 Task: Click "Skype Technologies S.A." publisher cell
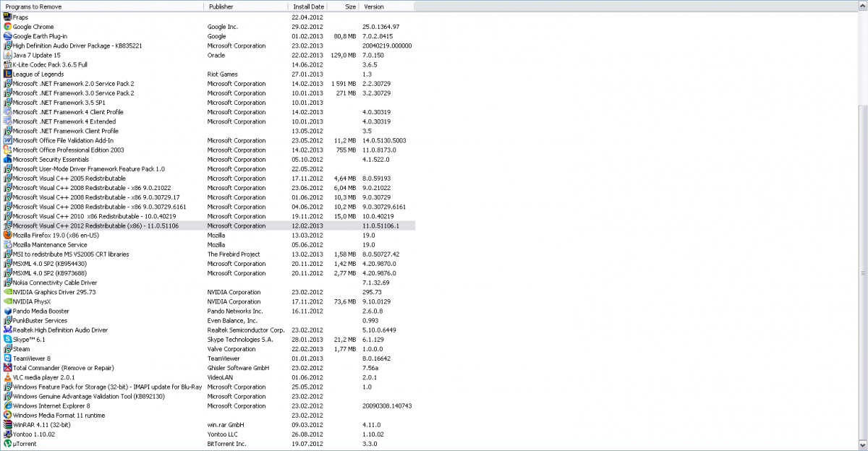click(x=240, y=339)
